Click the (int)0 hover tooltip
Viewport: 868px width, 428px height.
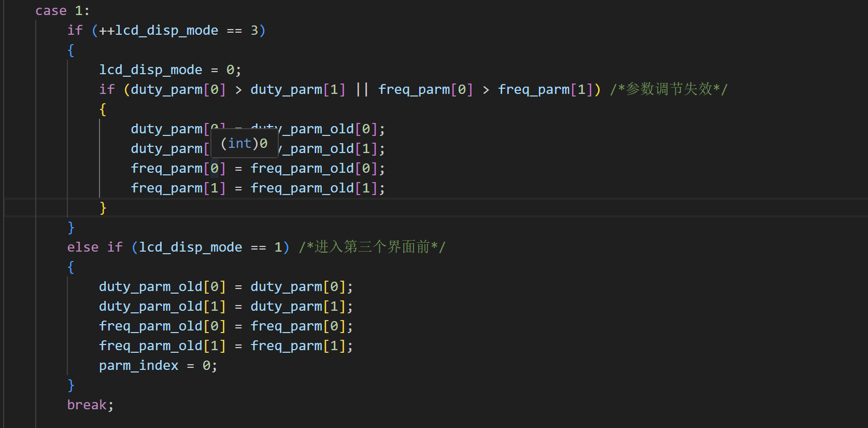click(x=244, y=144)
